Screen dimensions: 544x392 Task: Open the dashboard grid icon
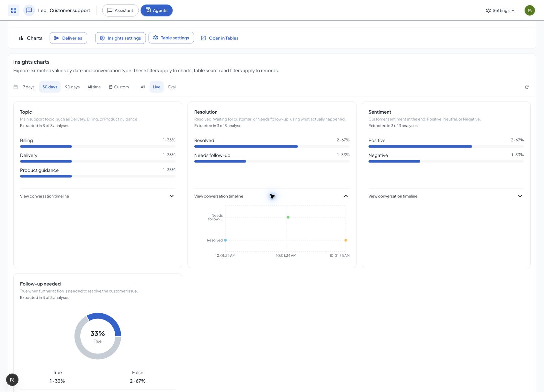pyautogui.click(x=14, y=10)
